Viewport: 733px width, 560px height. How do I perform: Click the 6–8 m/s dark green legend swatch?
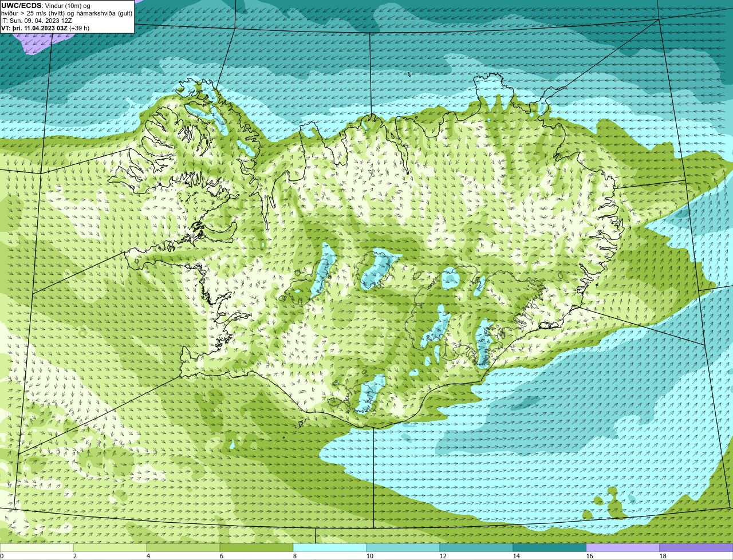click(x=257, y=547)
